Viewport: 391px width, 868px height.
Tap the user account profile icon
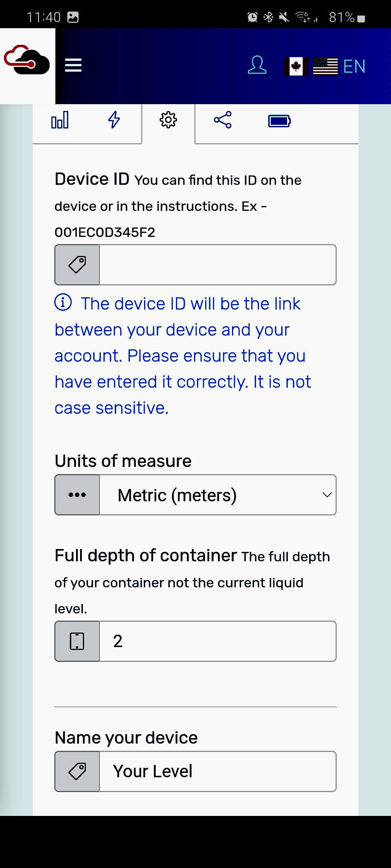257,65
